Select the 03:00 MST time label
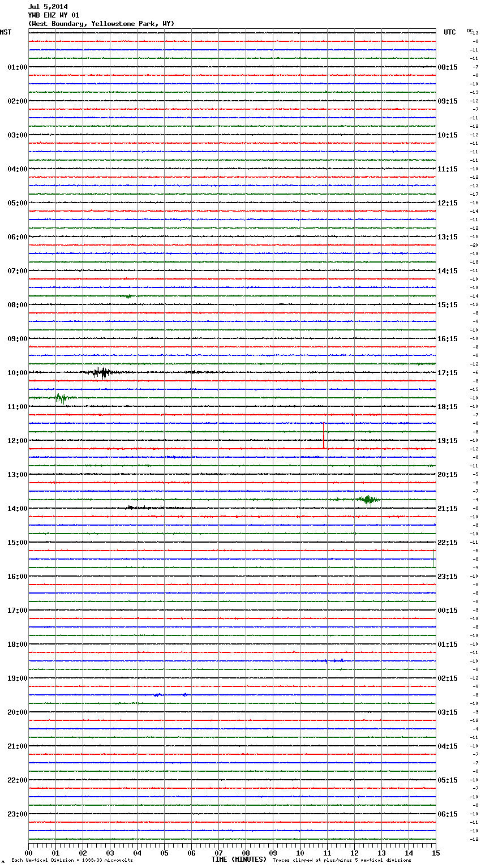Screen dimensions: 481x868 pyautogui.click(x=17, y=135)
